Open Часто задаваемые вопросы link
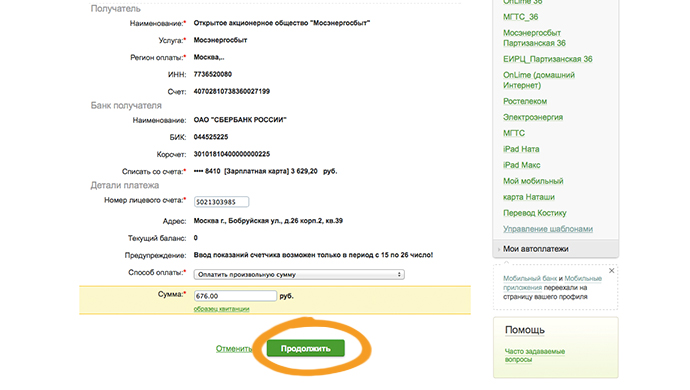Image resolution: width=690 pixels, height=390 pixels. pyautogui.click(x=534, y=355)
